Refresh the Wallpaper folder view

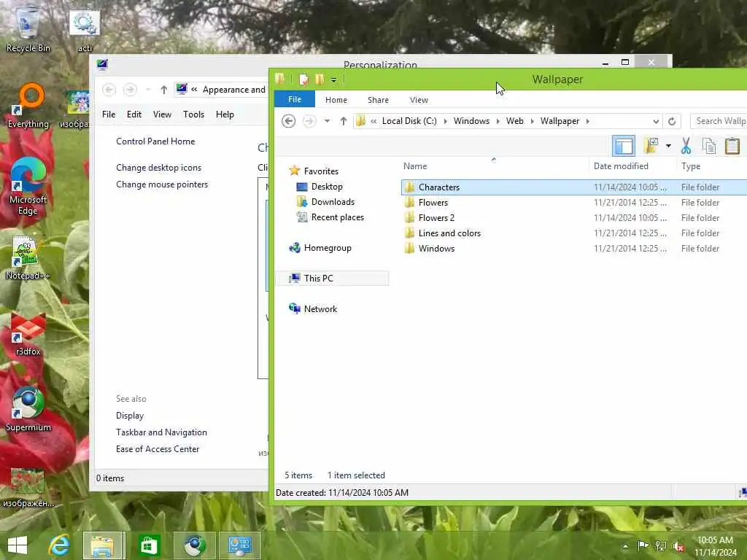672,121
